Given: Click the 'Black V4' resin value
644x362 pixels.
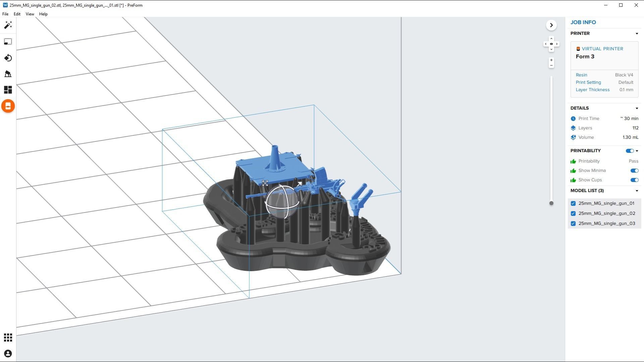Looking at the screenshot, I should [624, 75].
